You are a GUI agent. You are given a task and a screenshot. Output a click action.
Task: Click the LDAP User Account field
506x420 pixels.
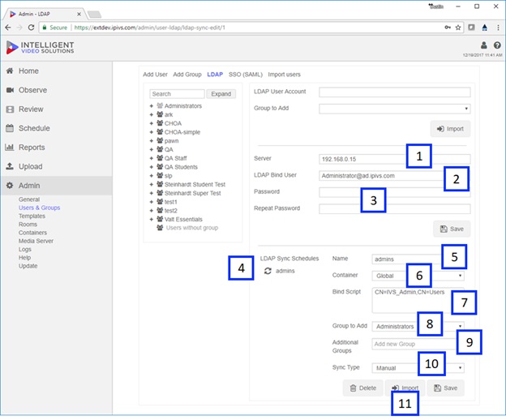(x=395, y=92)
